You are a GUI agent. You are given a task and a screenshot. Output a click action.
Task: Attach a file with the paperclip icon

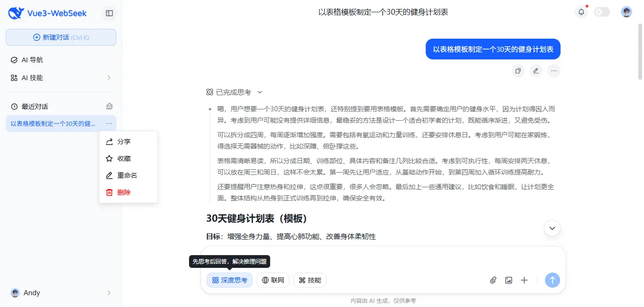(x=493, y=280)
